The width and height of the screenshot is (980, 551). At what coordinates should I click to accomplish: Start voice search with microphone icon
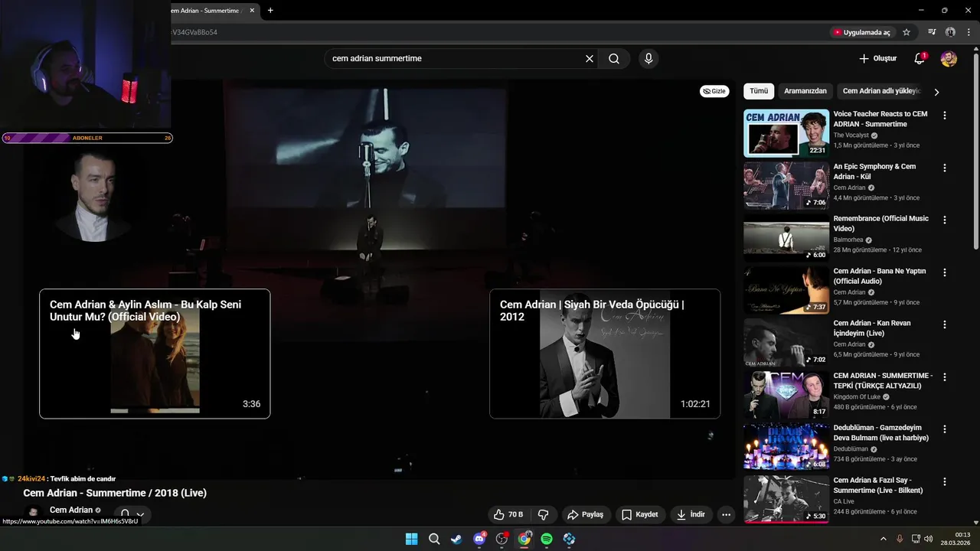[648, 59]
